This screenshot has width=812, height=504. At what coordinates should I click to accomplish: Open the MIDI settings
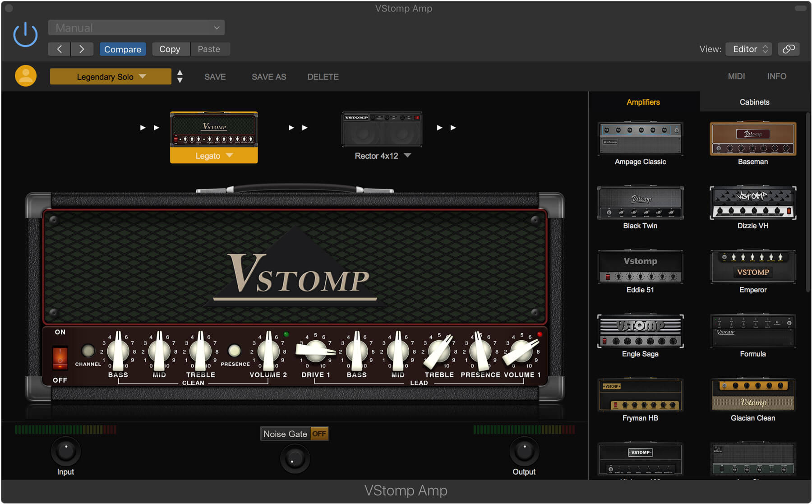coord(736,76)
